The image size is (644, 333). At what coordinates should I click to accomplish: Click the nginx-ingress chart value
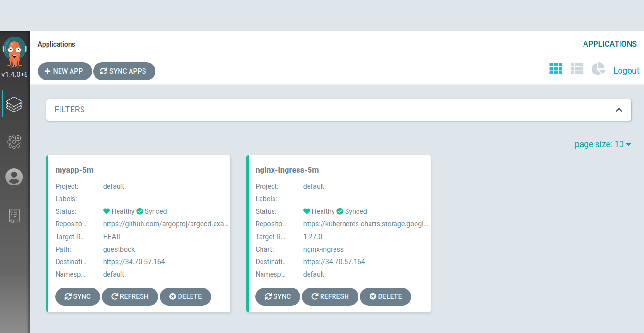point(323,249)
